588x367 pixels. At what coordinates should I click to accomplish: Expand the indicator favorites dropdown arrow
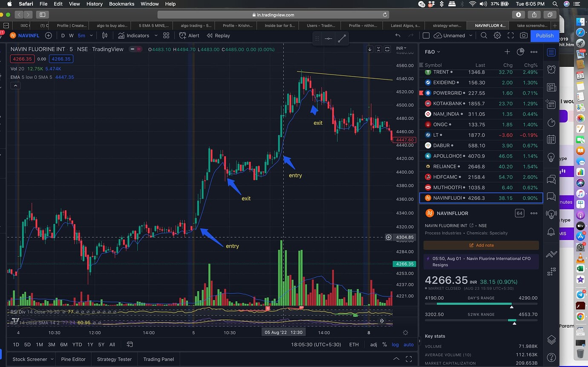coord(156,36)
